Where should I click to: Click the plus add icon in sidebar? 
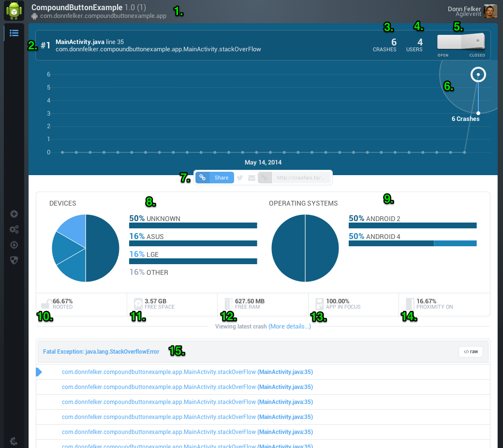click(14, 214)
